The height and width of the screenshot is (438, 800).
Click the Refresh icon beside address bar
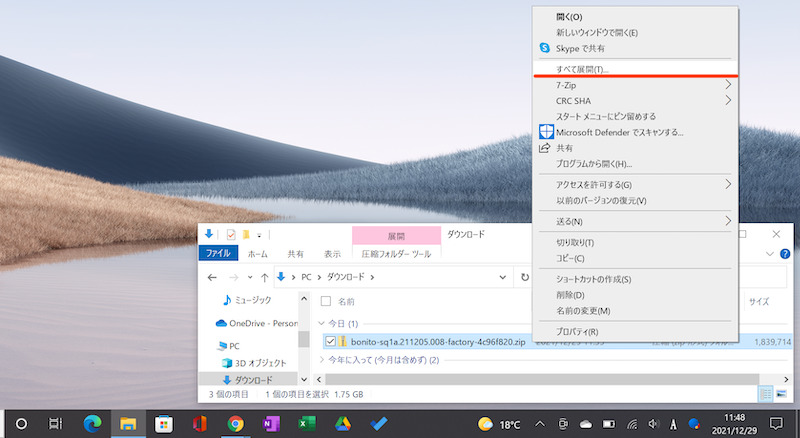point(525,277)
